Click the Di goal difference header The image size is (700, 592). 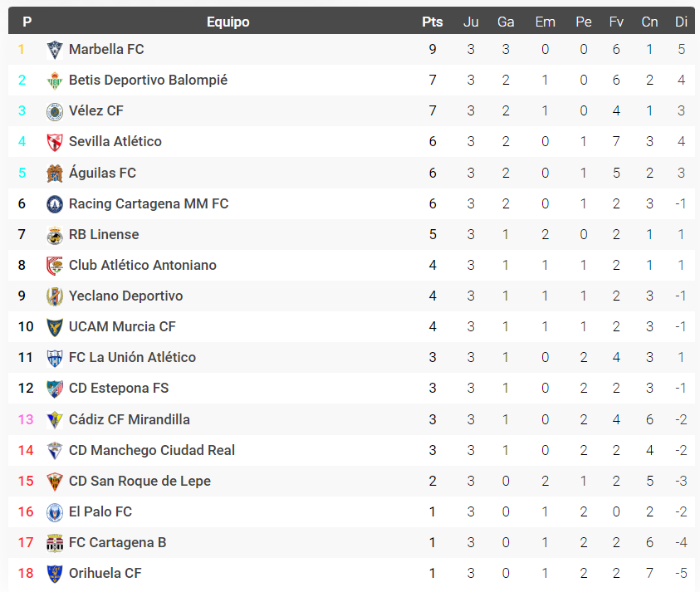click(681, 22)
